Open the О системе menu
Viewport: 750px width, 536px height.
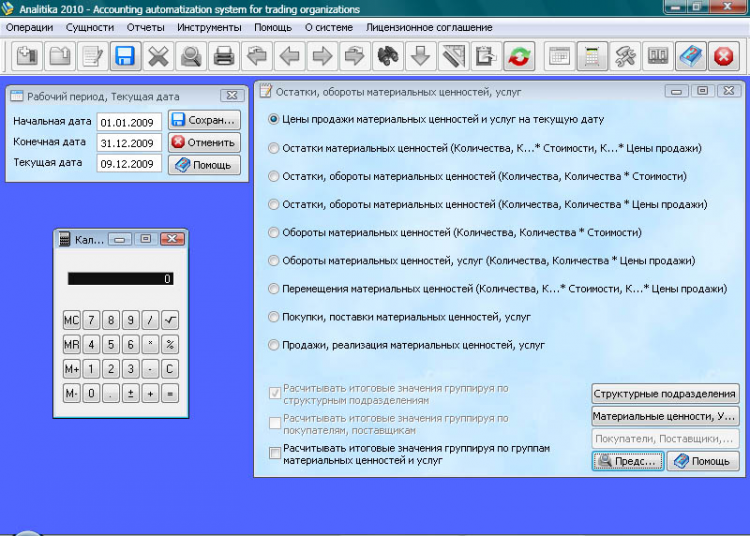click(329, 28)
